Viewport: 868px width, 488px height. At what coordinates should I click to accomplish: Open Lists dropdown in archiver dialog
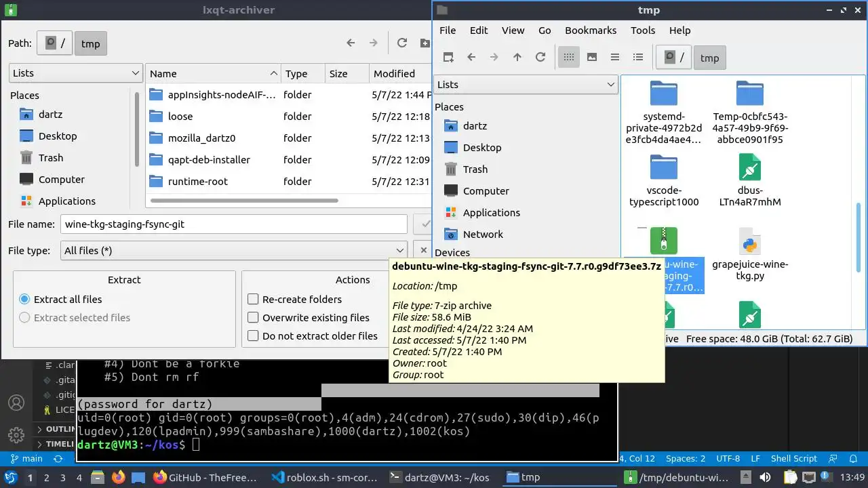tap(76, 73)
